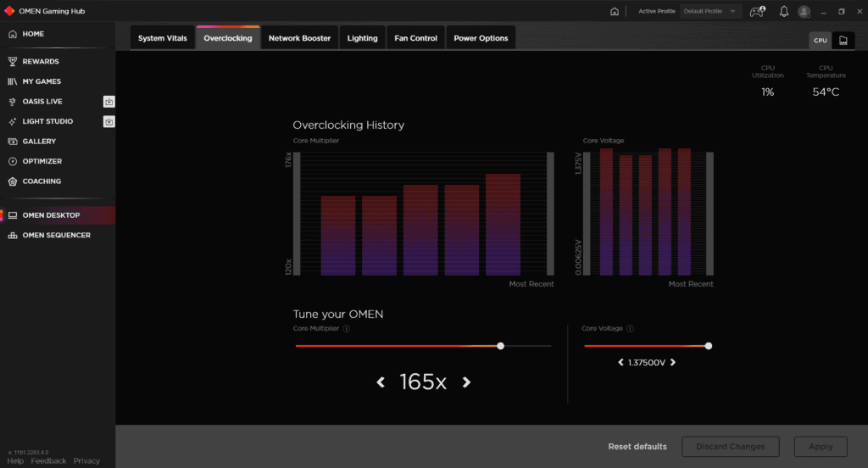Open the Feedback link
This screenshot has width=868, height=468.
pos(48,461)
